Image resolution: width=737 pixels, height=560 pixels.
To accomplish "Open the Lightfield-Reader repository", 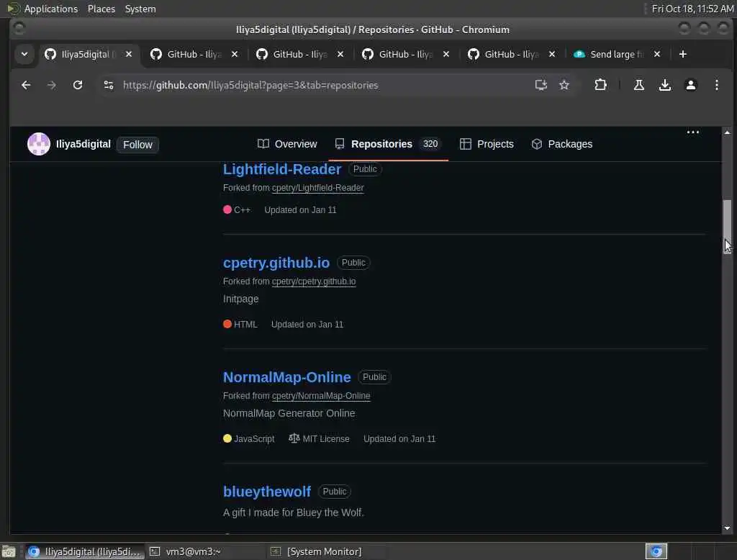I will click(x=282, y=169).
